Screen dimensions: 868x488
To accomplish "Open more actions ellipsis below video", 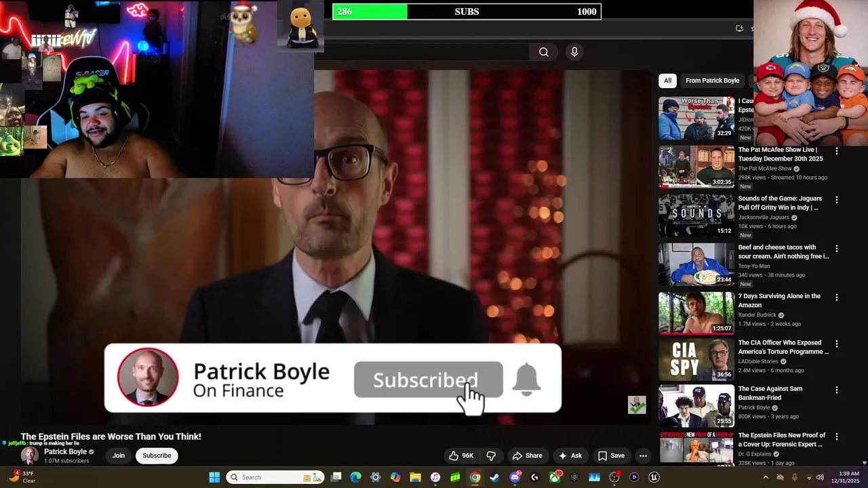I will [x=643, y=455].
